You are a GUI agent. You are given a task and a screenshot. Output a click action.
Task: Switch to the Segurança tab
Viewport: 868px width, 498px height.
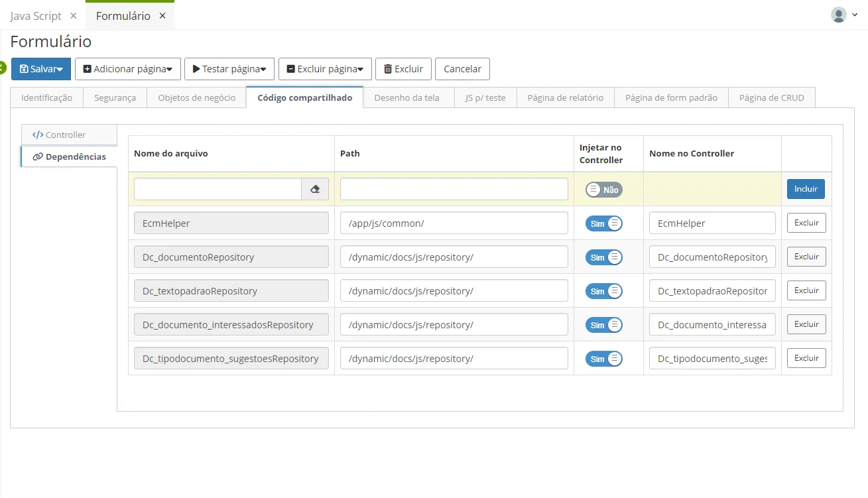115,97
